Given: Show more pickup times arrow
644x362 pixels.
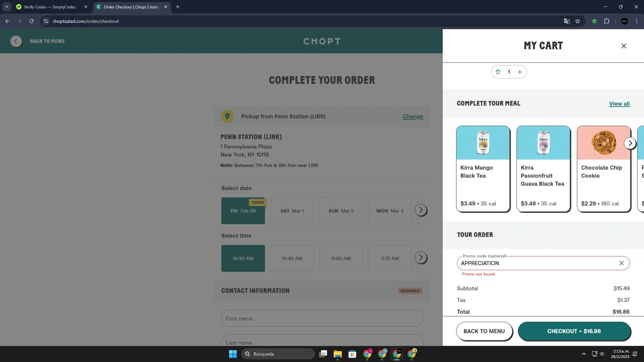Looking at the screenshot, I should pos(421,258).
